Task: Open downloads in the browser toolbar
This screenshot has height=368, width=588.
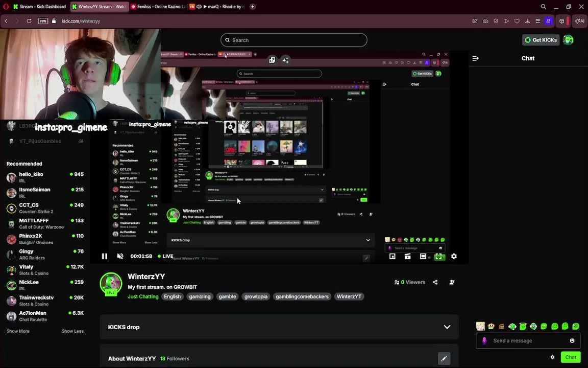Action: point(527,21)
